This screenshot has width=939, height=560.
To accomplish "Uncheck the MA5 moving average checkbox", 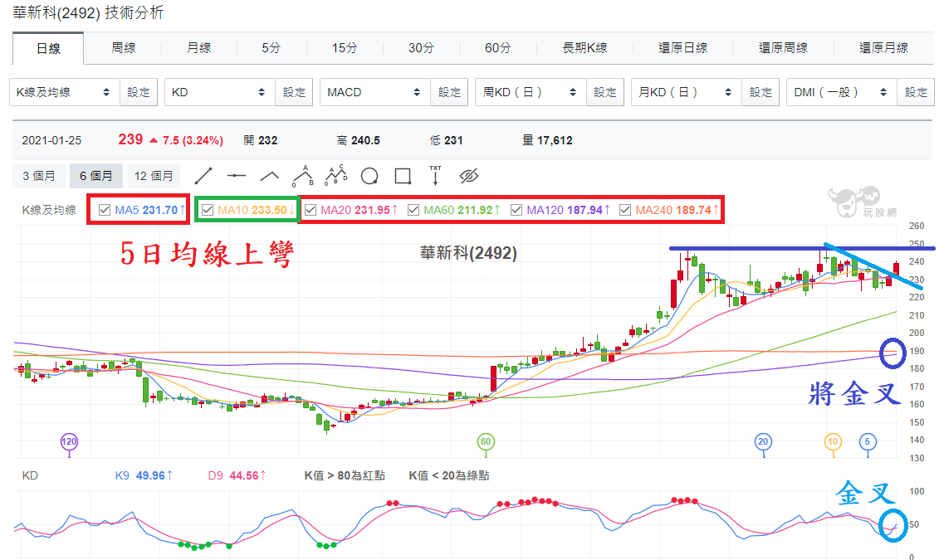I will pyautogui.click(x=105, y=210).
